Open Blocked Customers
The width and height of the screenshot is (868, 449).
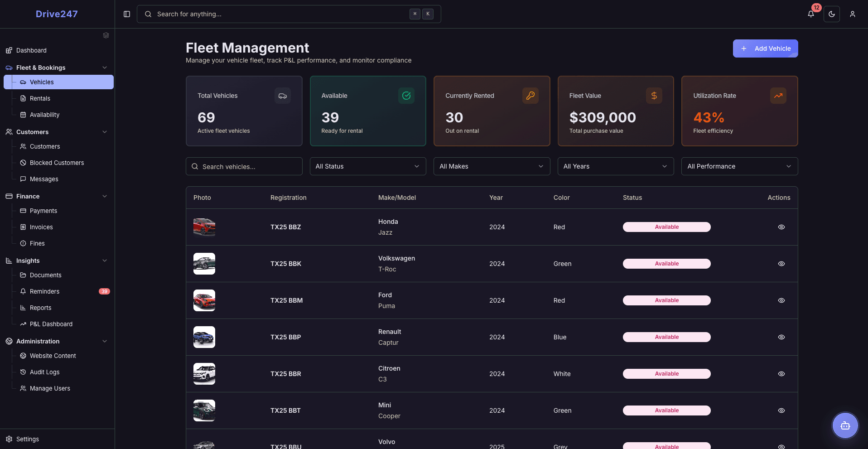click(x=56, y=163)
